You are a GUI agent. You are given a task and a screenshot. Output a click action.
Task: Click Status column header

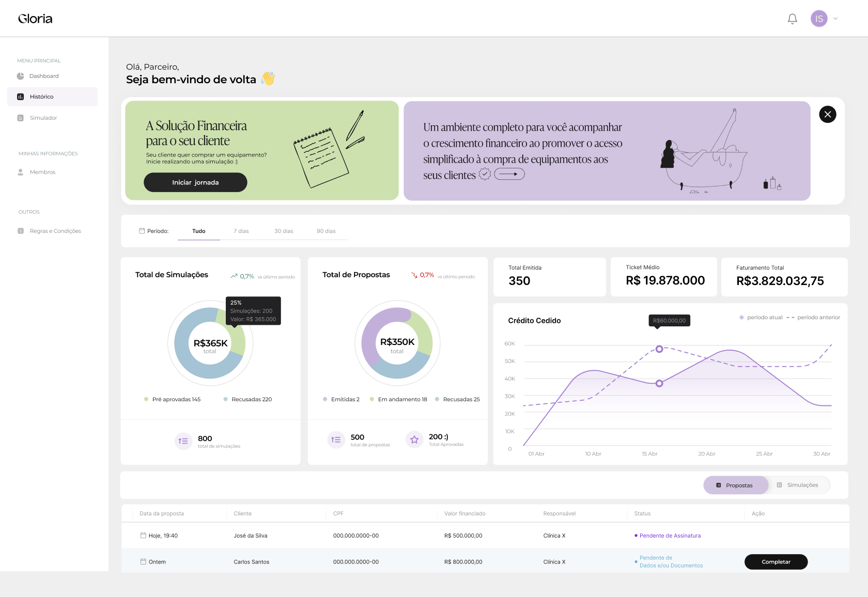(x=642, y=513)
